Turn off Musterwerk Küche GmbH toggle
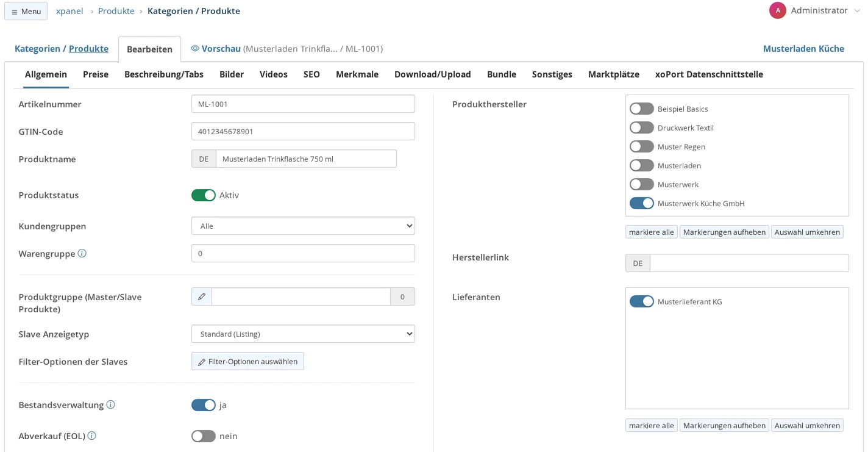 click(642, 203)
